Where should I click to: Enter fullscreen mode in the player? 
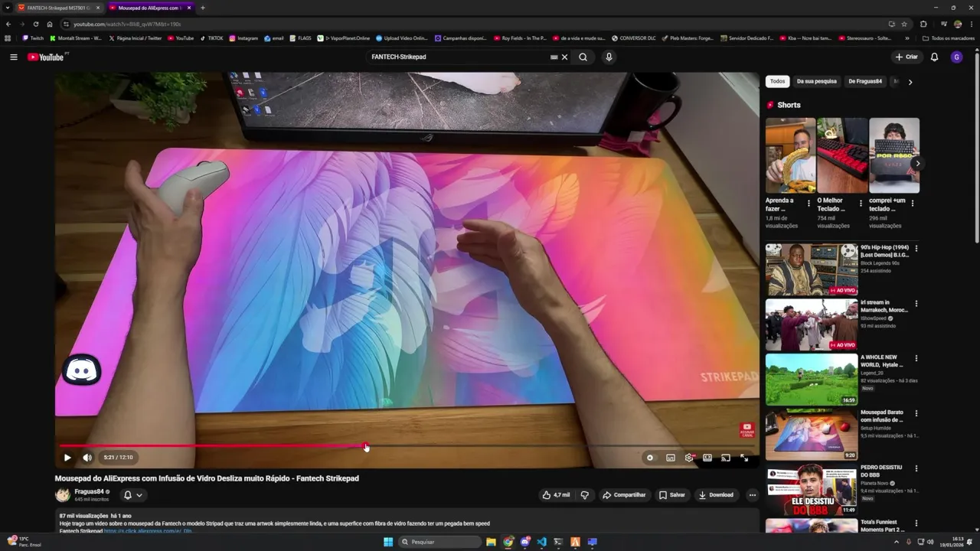744,458
